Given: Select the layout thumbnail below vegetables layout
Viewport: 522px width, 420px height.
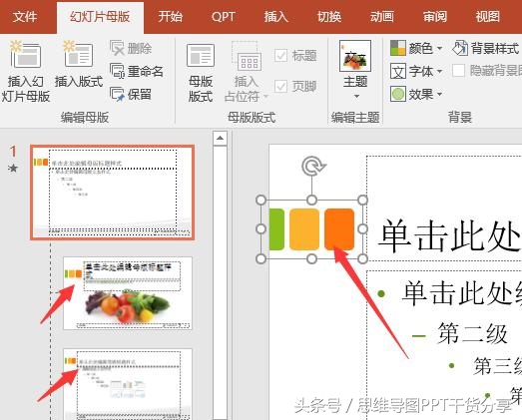Looking at the screenshot, I should point(128,384).
